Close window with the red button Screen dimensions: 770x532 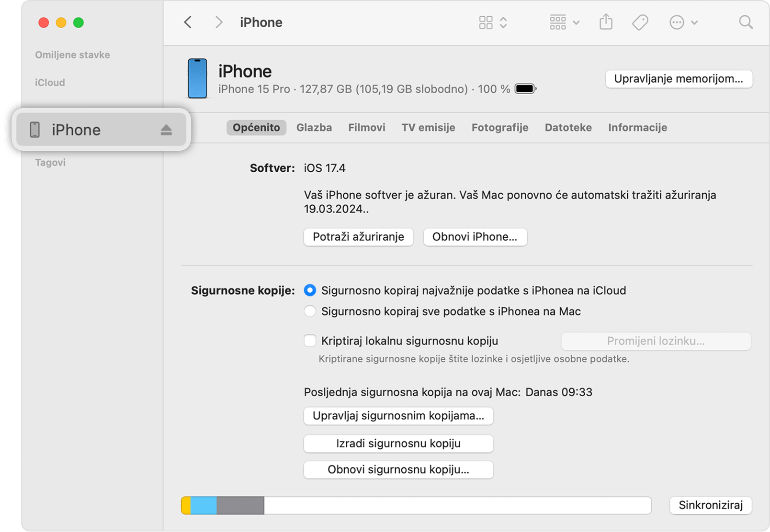click(44, 22)
